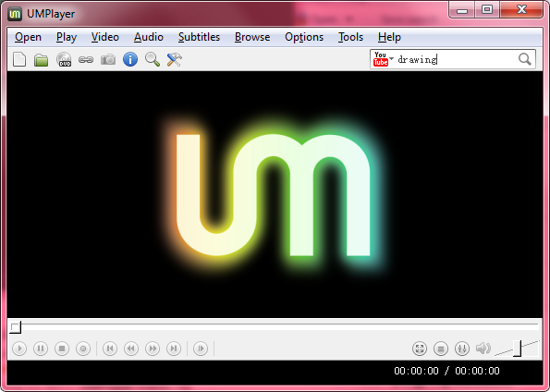The width and height of the screenshot is (550, 392).
Task: Open the Open menu
Action: pyautogui.click(x=28, y=37)
